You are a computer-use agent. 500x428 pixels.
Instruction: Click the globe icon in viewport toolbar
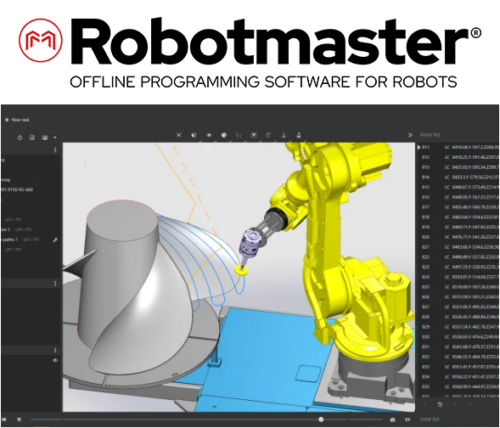click(x=224, y=135)
